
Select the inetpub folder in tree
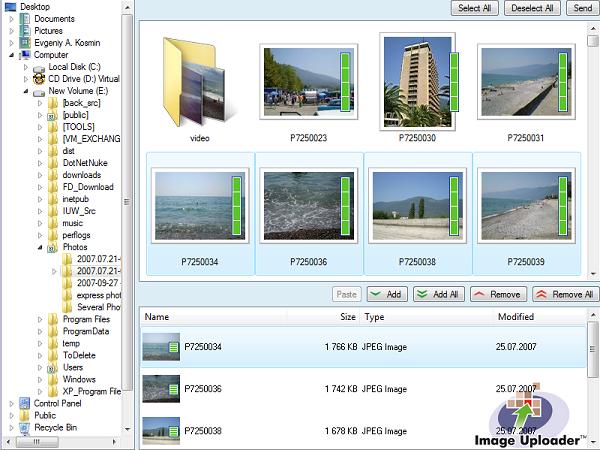click(76, 199)
